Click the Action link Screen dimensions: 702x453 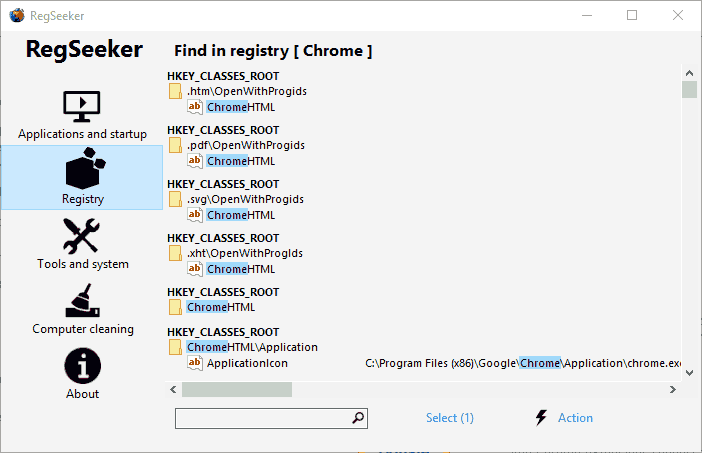575,418
